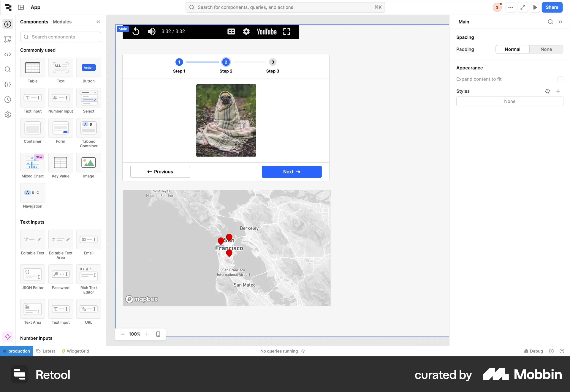Click the Search components input field
This screenshot has width=570, height=392.
tap(61, 37)
